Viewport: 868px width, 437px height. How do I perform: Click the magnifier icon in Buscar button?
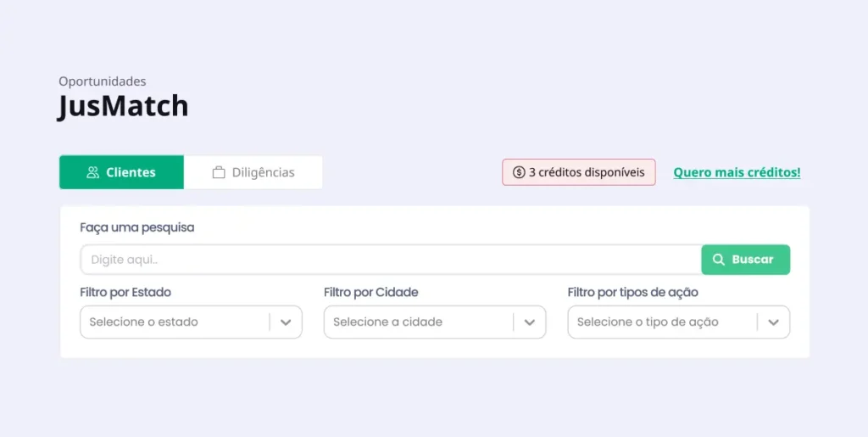click(x=719, y=260)
